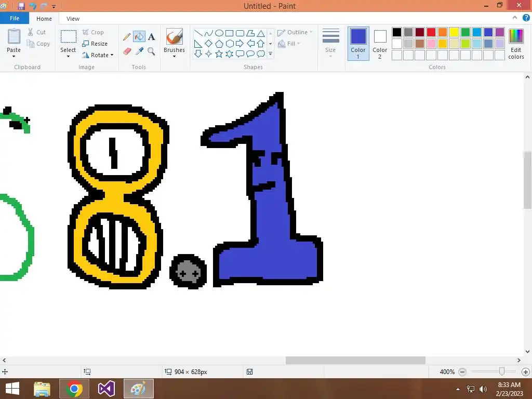Choose the Four-point star shape
The width and height of the screenshot is (532, 399).
[209, 54]
